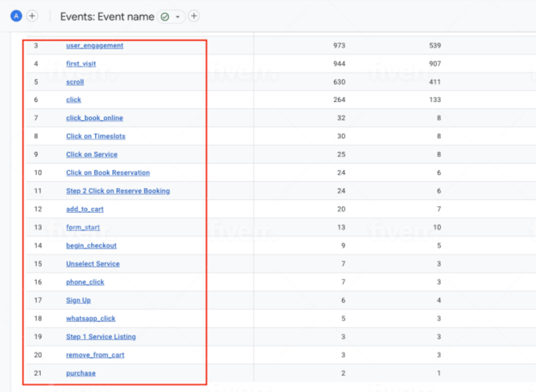Open the first_visit event link
536x392 pixels.
(81, 64)
